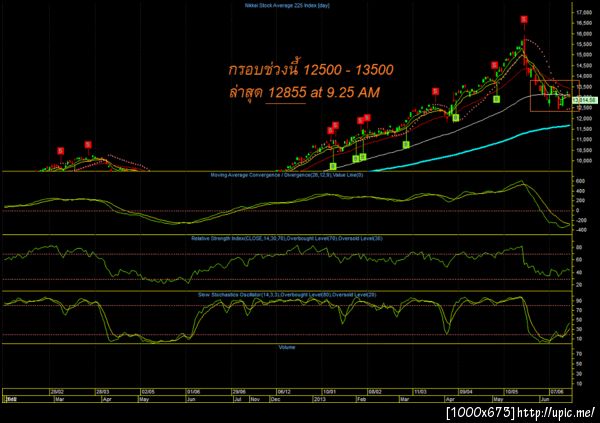Click the 28/02 date label
Viewport: 600px width, 423px height.
(x=57, y=392)
